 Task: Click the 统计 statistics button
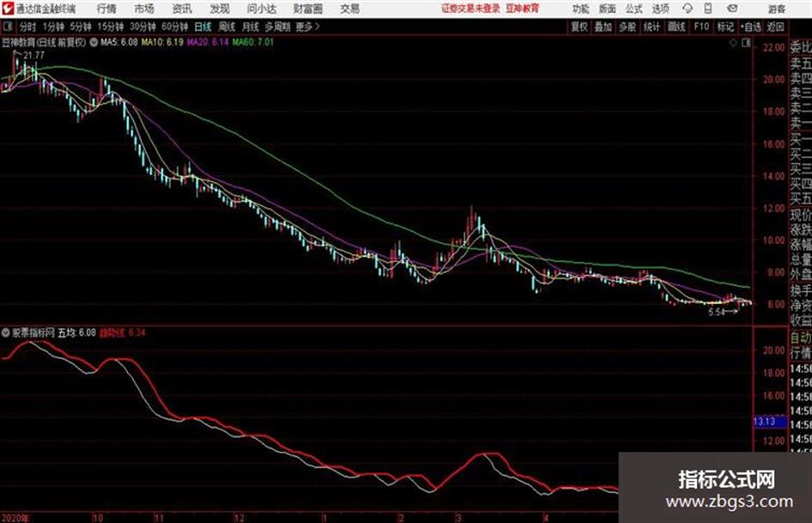coord(651,27)
